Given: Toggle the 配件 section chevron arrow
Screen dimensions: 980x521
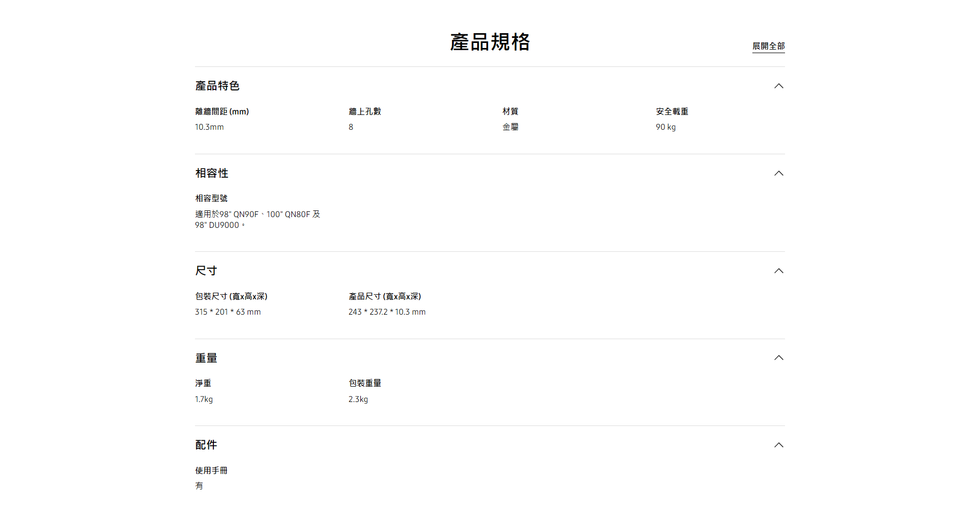Looking at the screenshot, I should [x=778, y=445].
